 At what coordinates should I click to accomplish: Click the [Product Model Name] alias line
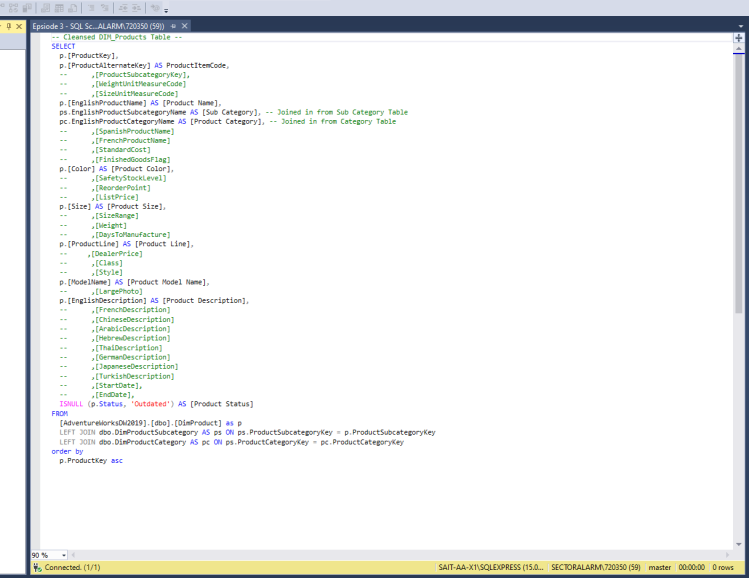click(x=134, y=282)
